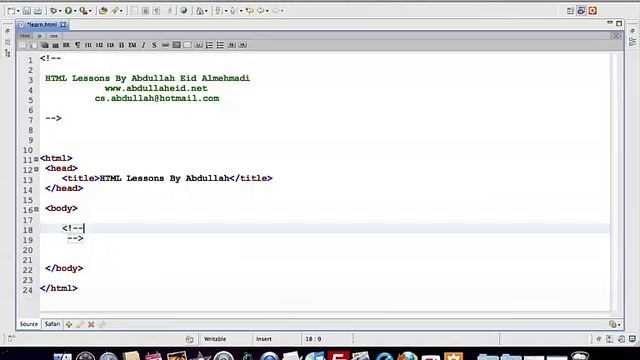The width and height of the screenshot is (640, 360).
Task: Click the External Tools run icon
Action: point(83,11)
